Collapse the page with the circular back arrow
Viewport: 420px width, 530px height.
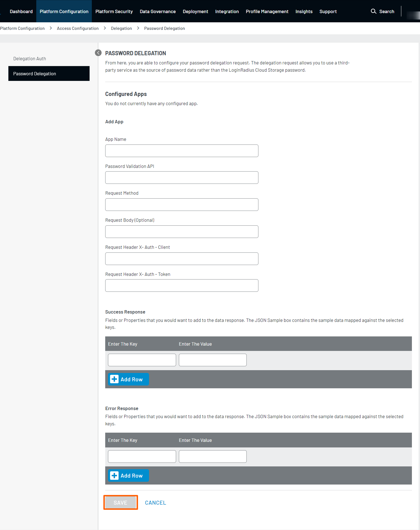pyautogui.click(x=98, y=52)
